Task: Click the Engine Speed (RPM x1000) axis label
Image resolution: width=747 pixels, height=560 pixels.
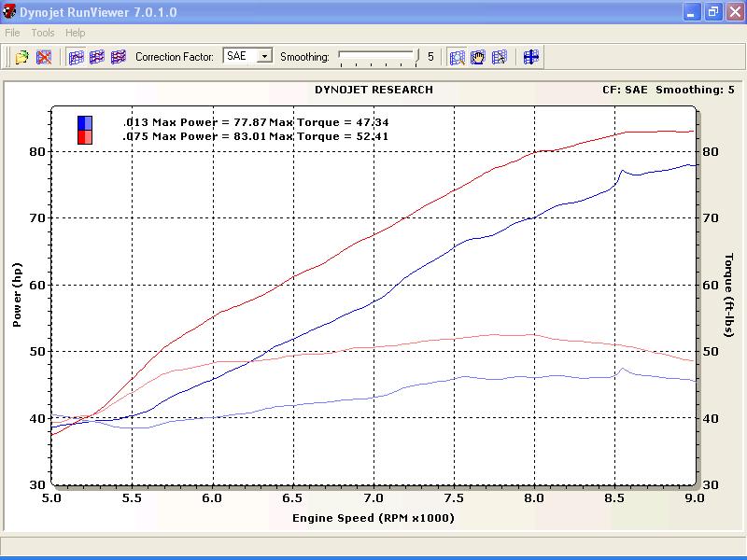Action: [373, 518]
